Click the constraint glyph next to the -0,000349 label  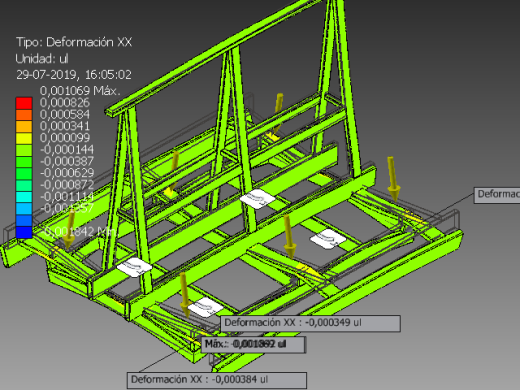[207, 308]
